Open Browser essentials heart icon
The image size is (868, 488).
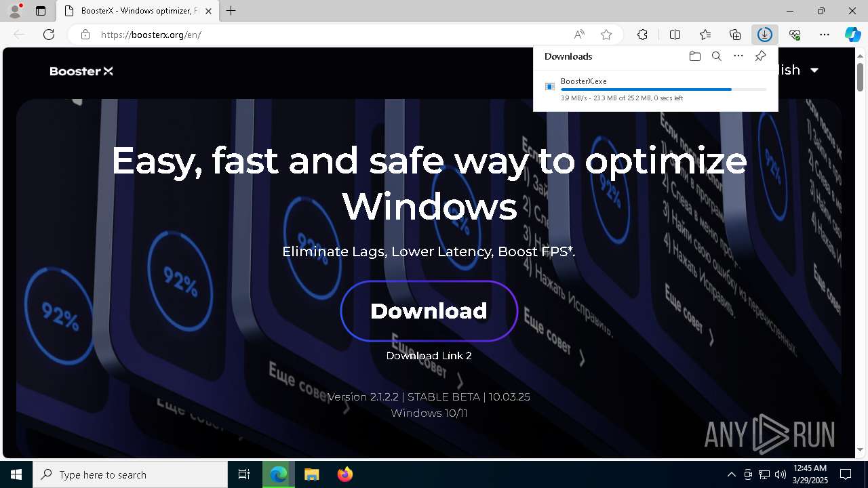(795, 35)
